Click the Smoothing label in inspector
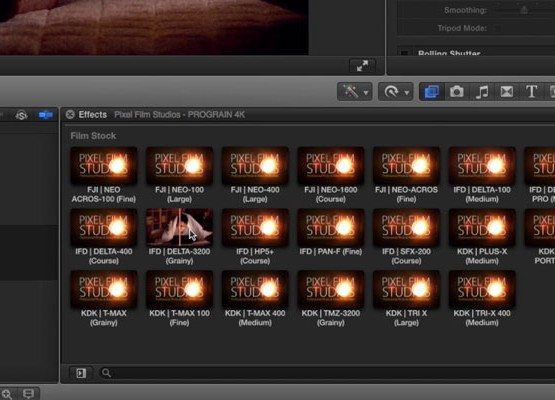This screenshot has height=400, width=555. tap(466, 10)
